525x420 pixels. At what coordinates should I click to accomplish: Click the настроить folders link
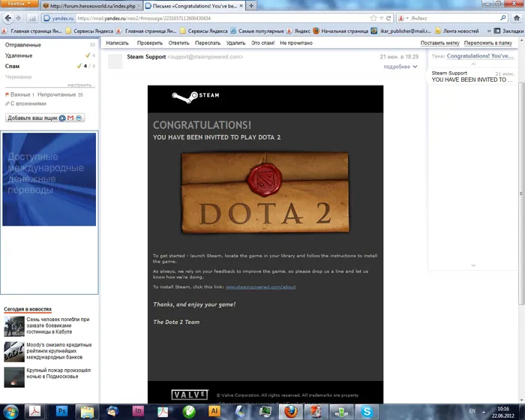pyautogui.click(x=79, y=85)
